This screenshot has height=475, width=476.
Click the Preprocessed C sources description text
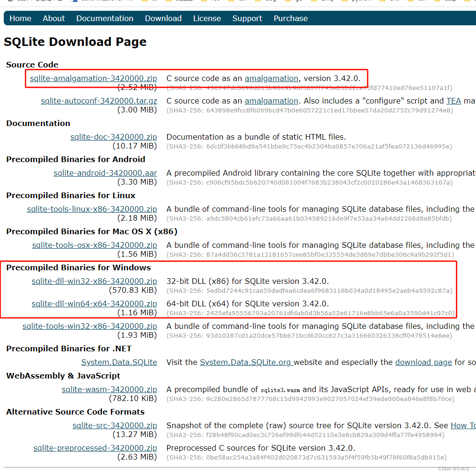click(261, 448)
